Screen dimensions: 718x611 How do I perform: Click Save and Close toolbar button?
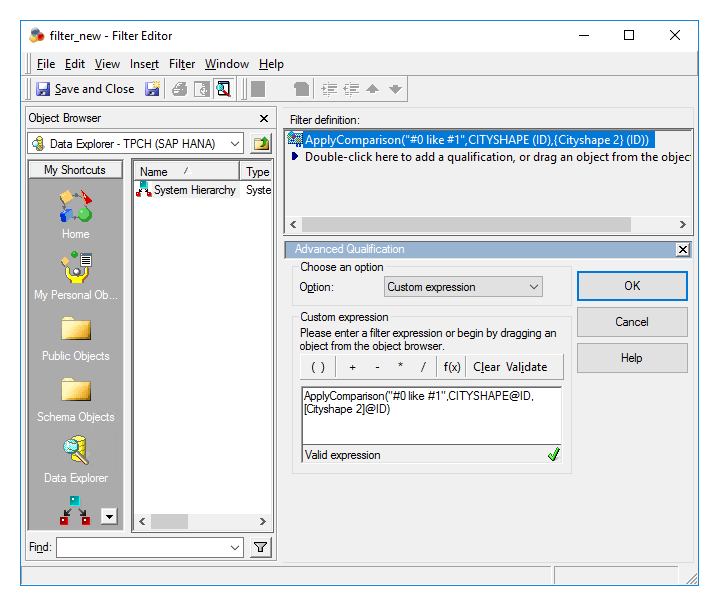85,89
